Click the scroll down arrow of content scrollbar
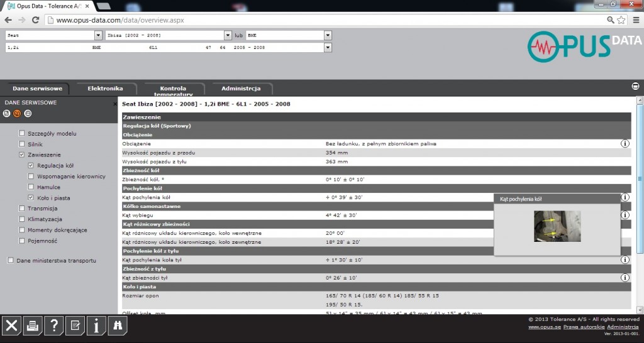 point(640,310)
